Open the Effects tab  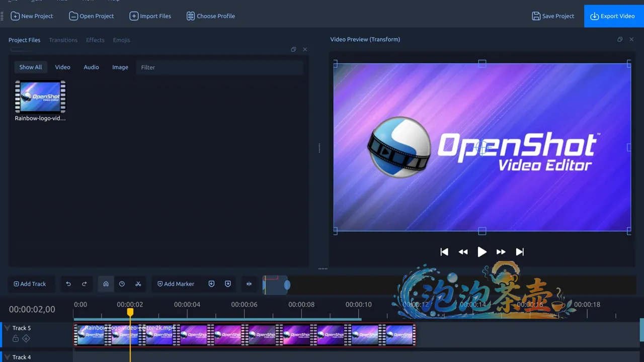95,40
